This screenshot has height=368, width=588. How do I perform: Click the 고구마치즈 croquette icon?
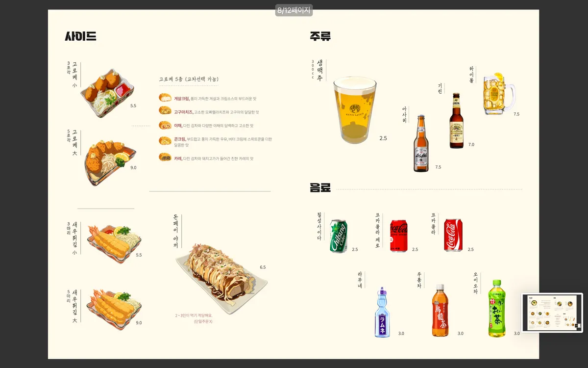point(165,111)
